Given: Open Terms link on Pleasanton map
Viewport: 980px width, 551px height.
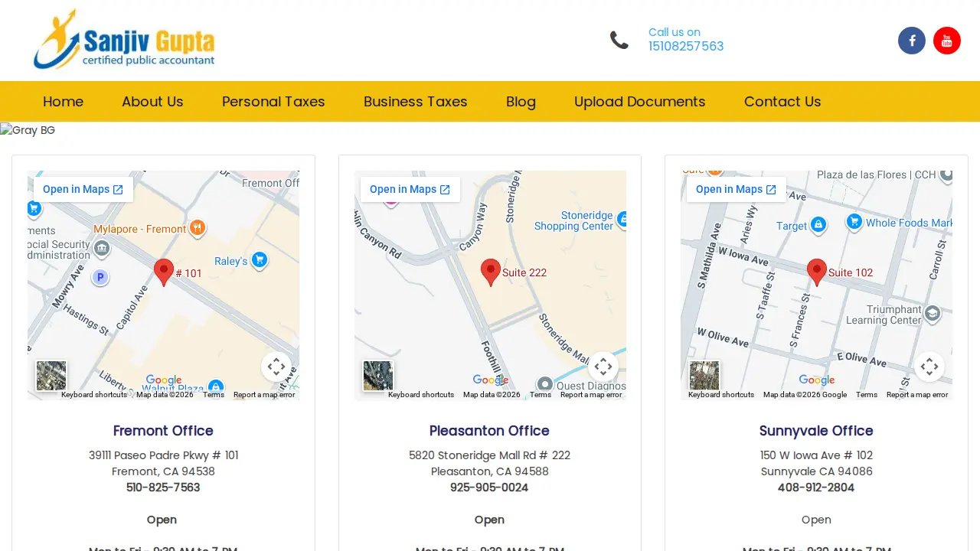Looking at the screenshot, I should click(x=541, y=395).
